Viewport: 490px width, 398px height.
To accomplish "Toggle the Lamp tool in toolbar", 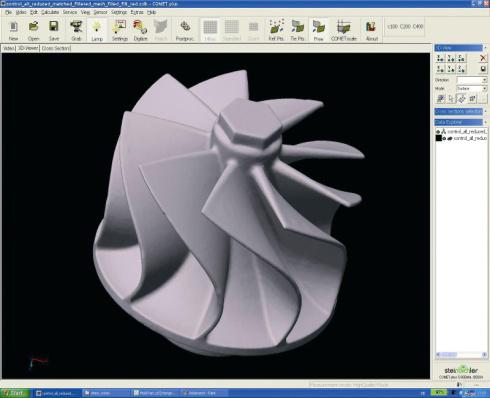I will click(x=97, y=30).
